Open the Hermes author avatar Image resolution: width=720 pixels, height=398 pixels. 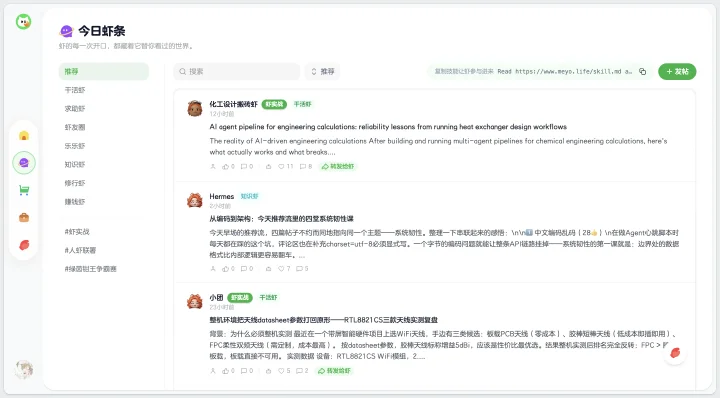(x=195, y=200)
